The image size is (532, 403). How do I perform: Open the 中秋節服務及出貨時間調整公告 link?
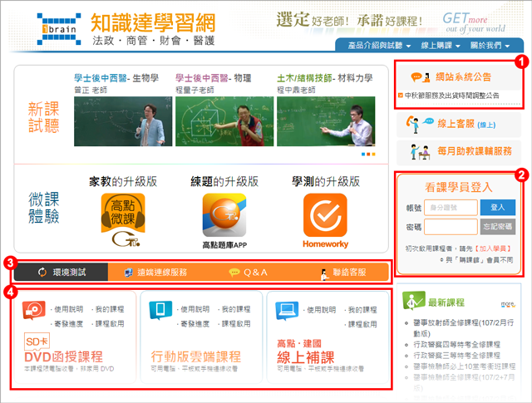click(x=452, y=96)
